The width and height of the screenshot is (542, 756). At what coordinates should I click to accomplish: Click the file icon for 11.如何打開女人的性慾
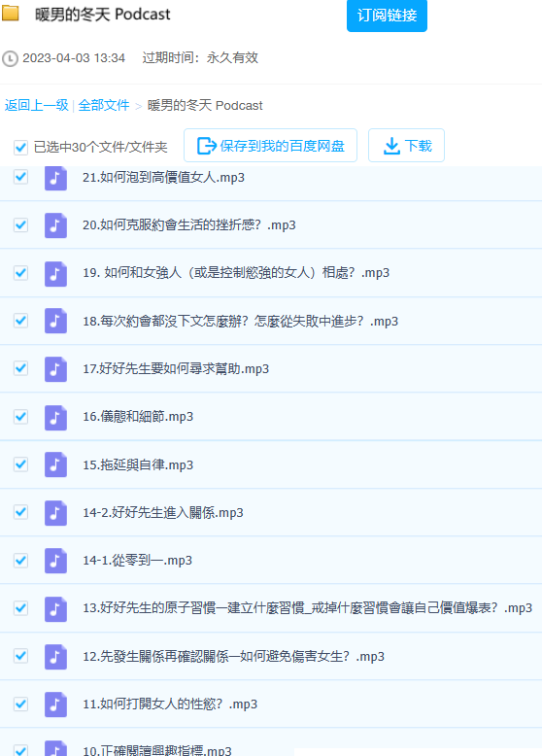tap(55, 704)
